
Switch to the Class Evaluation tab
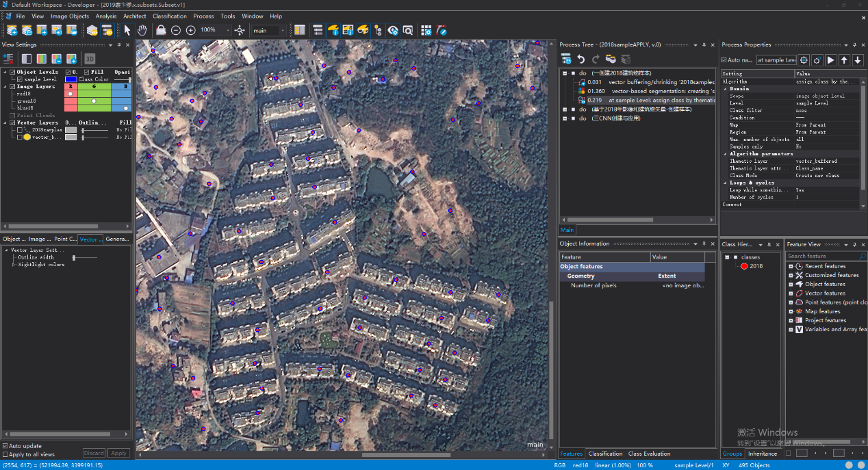click(649, 454)
